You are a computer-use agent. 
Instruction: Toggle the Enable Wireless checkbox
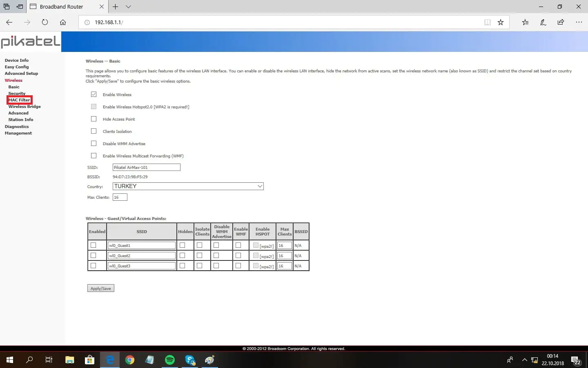click(x=94, y=94)
